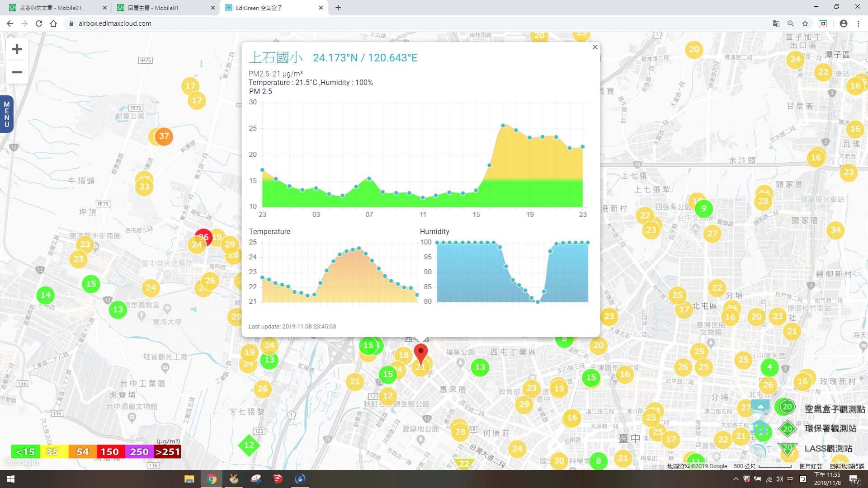Click the yellow 30 marker at bottom
The height and width of the screenshot is (488, 868).
click(x=559, y=460)
